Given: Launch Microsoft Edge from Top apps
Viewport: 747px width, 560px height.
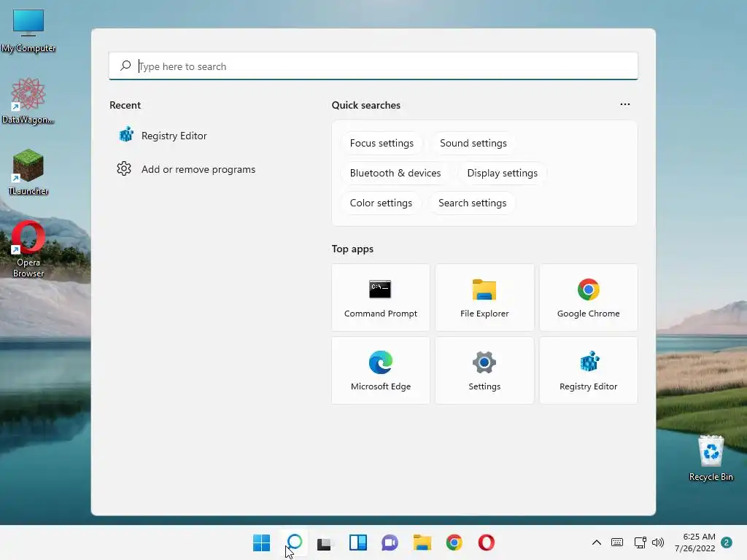Looking at the screenshot, I should 380,370.
